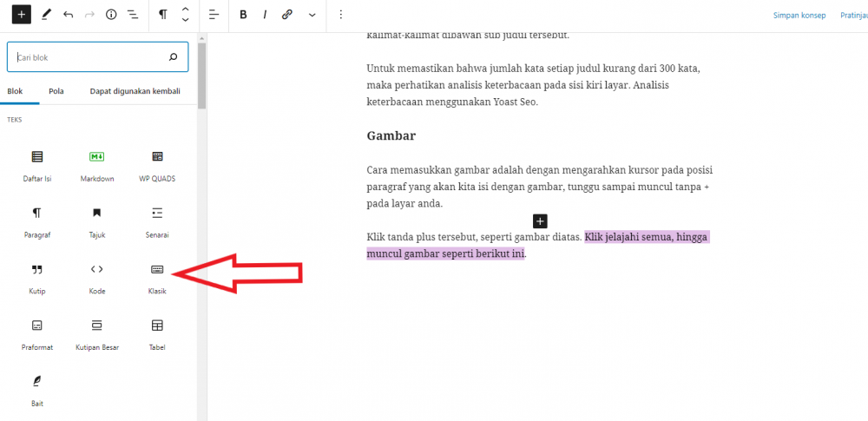Viewport: 868px width, 421px height.
Task: Toggle the block inserter plus button
Action: click(22, 15)
